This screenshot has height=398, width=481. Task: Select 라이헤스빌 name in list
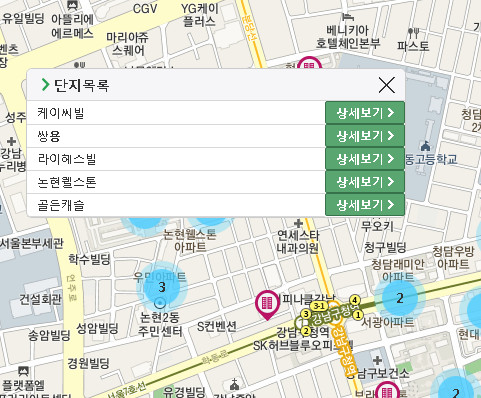coord(67,159)
